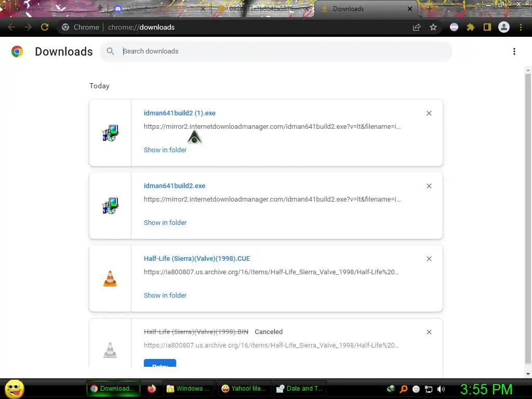Image resolution: width=532 pixels, height=399 pixels.
Task: Click the Chrome site info chip
Action: pyautogui.click(x=81, y=27)
